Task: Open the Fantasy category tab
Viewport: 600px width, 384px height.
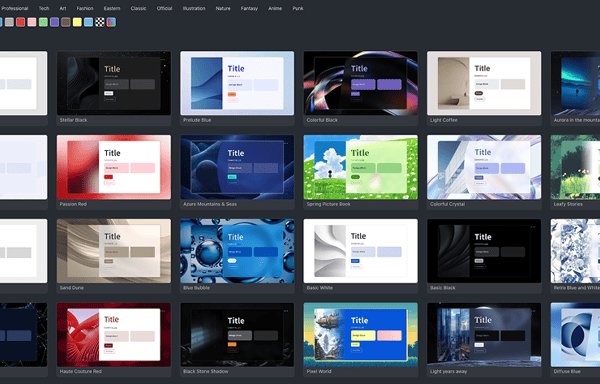Action: pos(249,8)
